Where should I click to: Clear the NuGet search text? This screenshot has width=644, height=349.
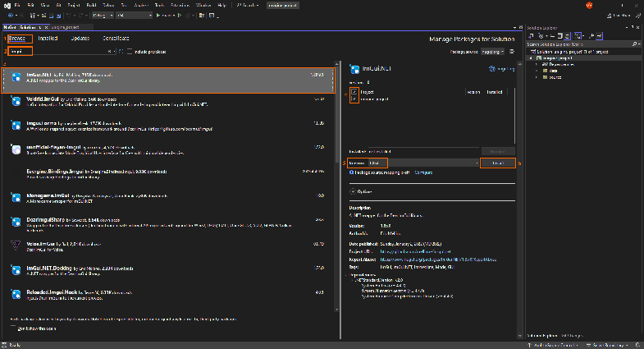click(110, 52)
